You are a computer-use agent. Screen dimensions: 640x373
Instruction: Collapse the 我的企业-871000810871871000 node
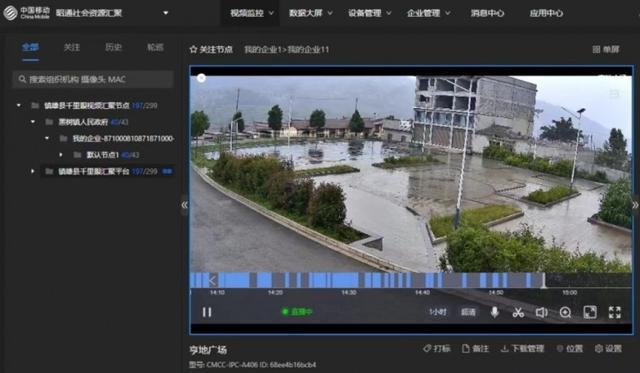click(x=47, y=138)
